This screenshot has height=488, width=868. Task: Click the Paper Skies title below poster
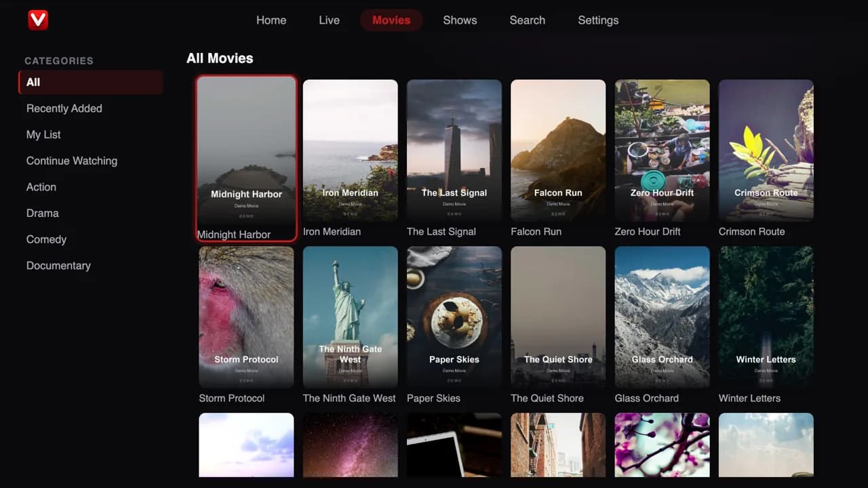click(x=433, y=399)
